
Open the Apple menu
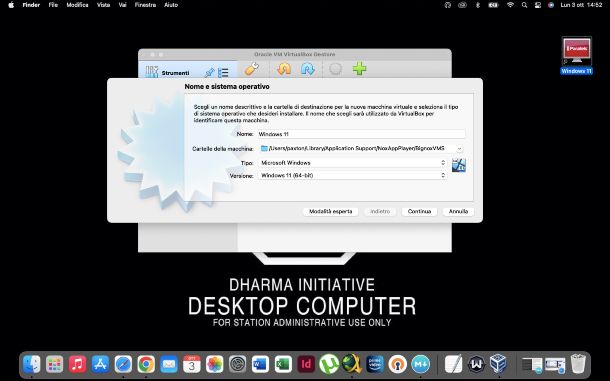[11, 5]
